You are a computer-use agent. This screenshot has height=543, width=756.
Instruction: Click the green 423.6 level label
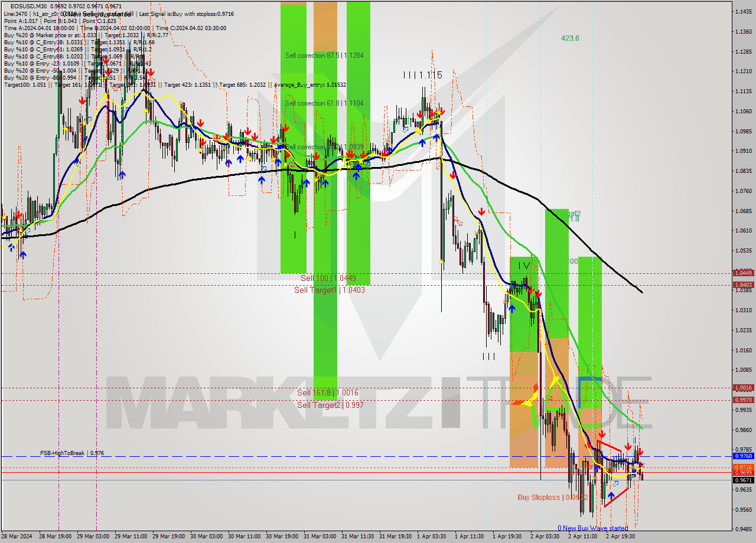point(570,38)
